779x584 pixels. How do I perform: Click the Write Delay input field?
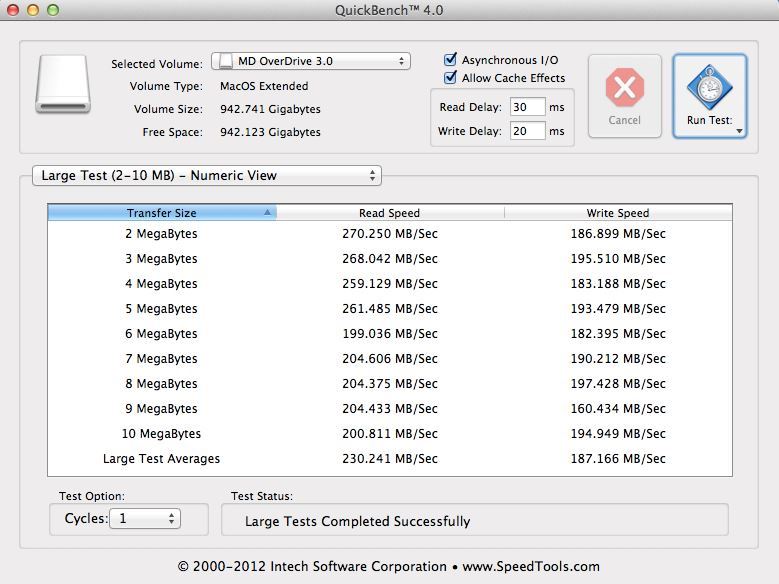click(526, 131)
